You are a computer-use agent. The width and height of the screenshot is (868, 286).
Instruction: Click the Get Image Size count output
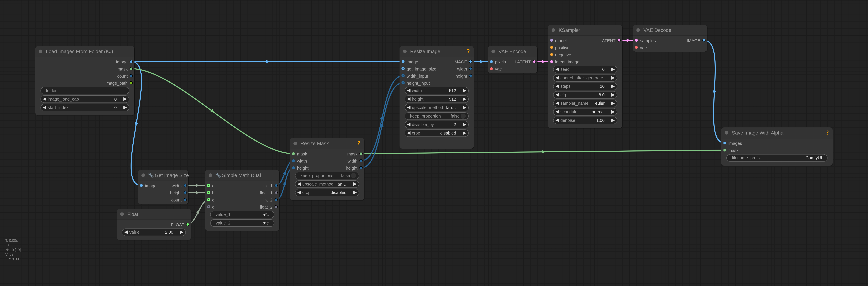[185, 200]
